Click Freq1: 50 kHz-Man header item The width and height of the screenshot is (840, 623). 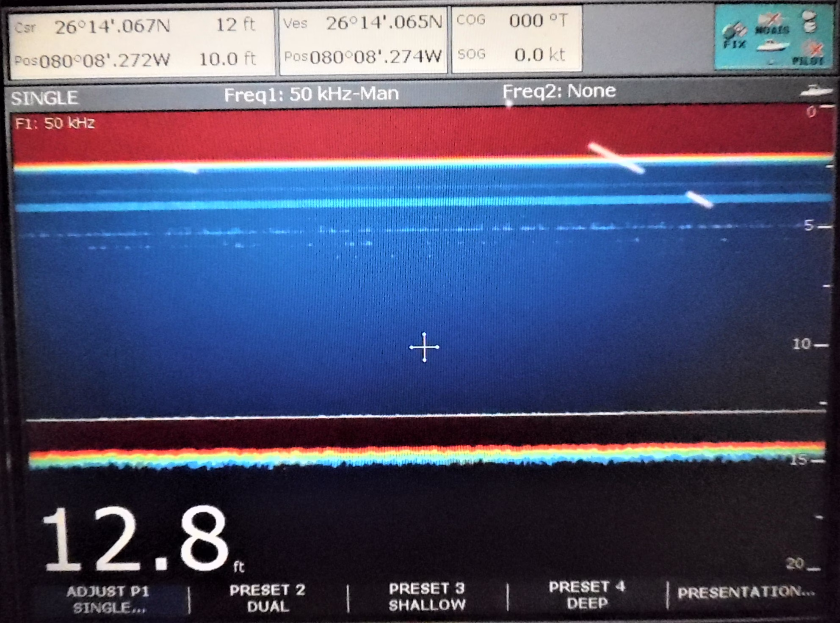coord(311,94)
